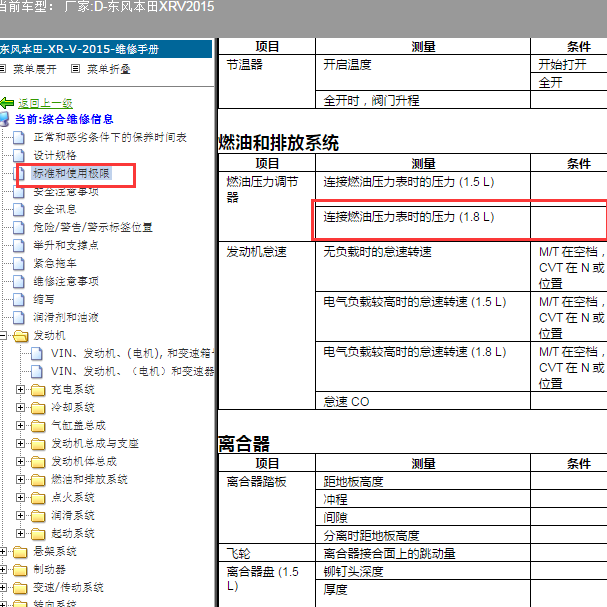Screen dimensions: 607x607
Task: Click the 离合器接合面上的跳动量 cell
Action: (x=422, y=553)
